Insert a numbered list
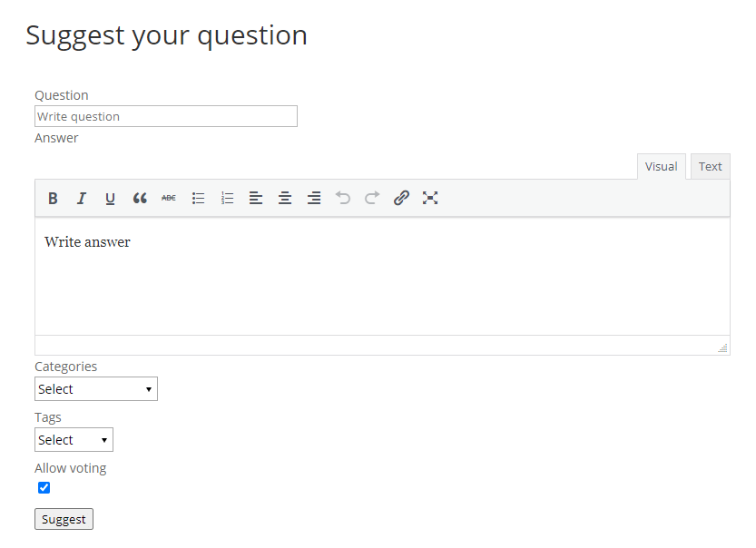Screen dimensions: 756x548 pyautogui.click(x=227, y=198)
